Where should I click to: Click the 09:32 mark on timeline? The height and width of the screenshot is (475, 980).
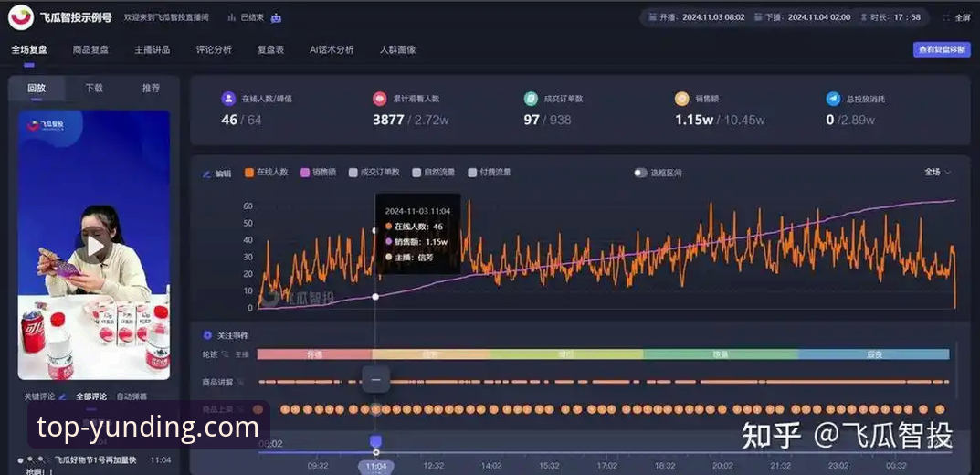click(318, 466)
